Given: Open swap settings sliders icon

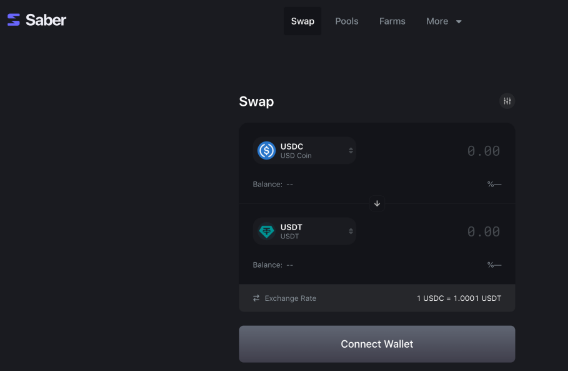Looking at the screenshot, I should coord(507,101).
